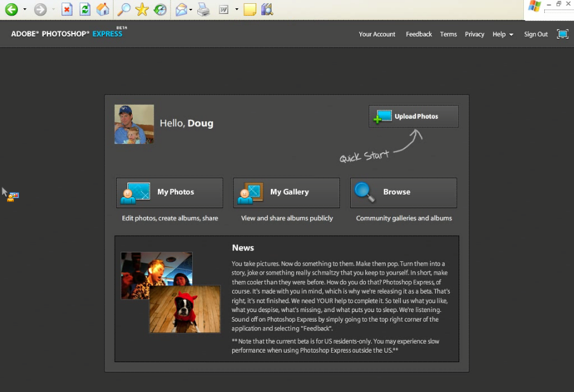Viewport: 574px width, 392px height.
Task: Open the Browse button label
Action: tap(397, 192)
